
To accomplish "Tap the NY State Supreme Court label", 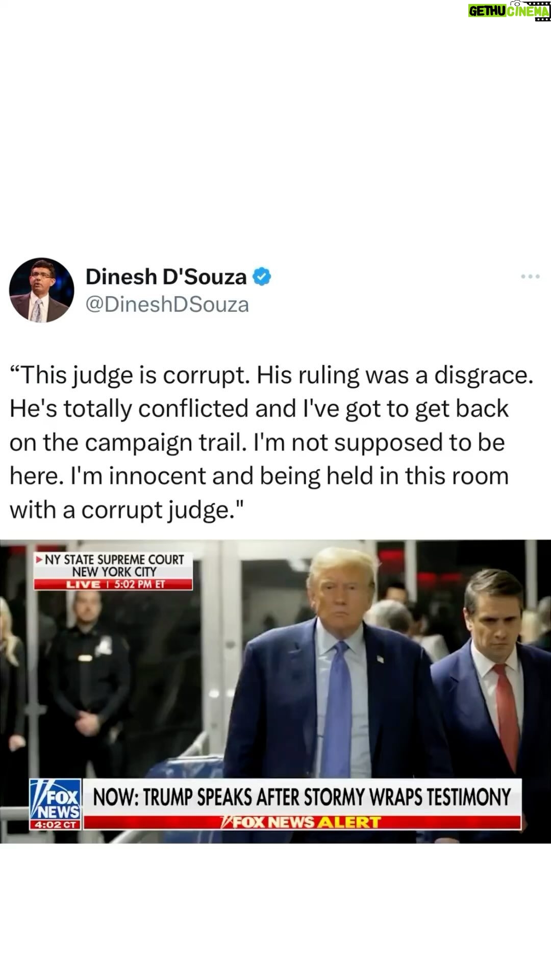I will tap(113, 566).
